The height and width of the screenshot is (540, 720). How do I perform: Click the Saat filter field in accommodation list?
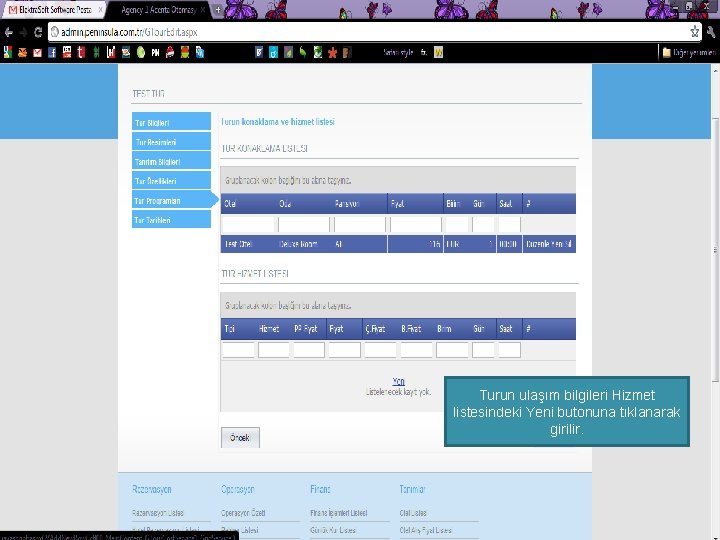pos(509,225)
